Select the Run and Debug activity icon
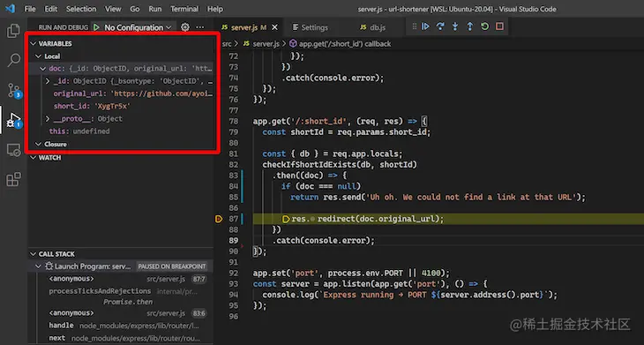644x345 pixels. 13,120
